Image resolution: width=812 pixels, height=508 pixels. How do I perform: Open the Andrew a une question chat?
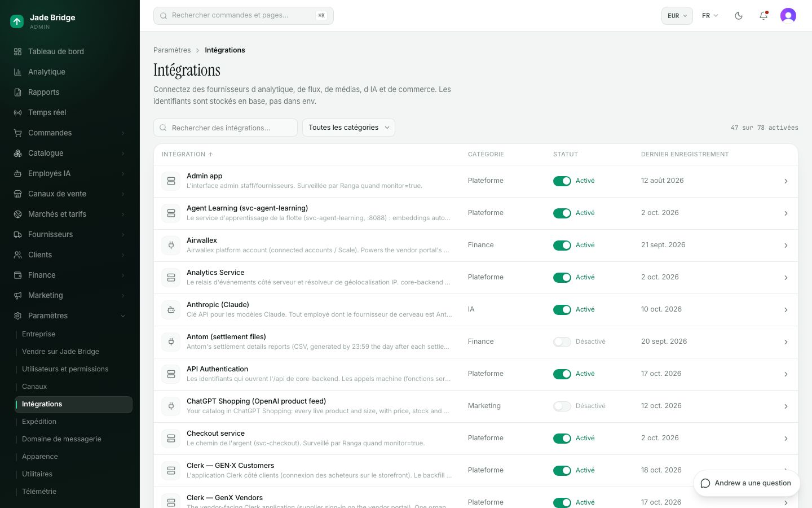point(746,483)
